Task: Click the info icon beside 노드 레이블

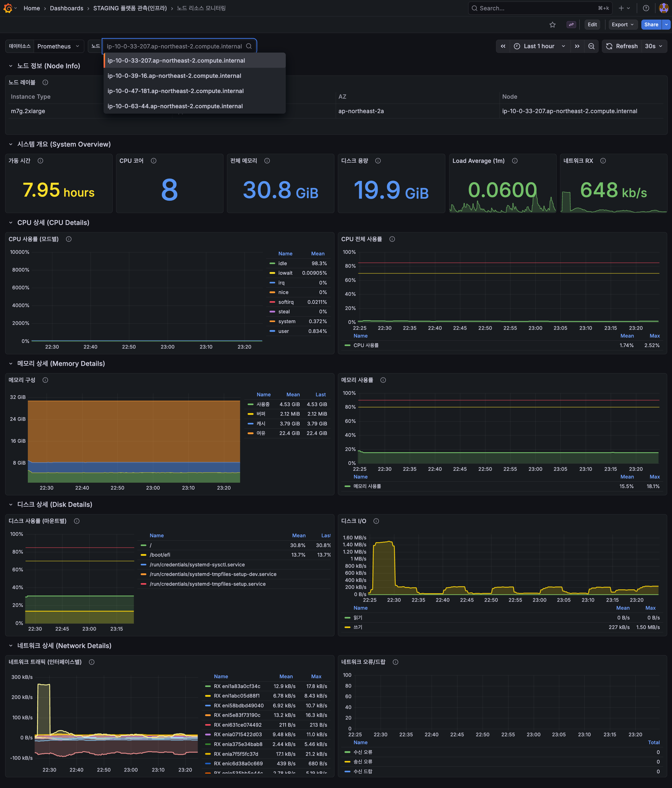Action: coord(45,82)
